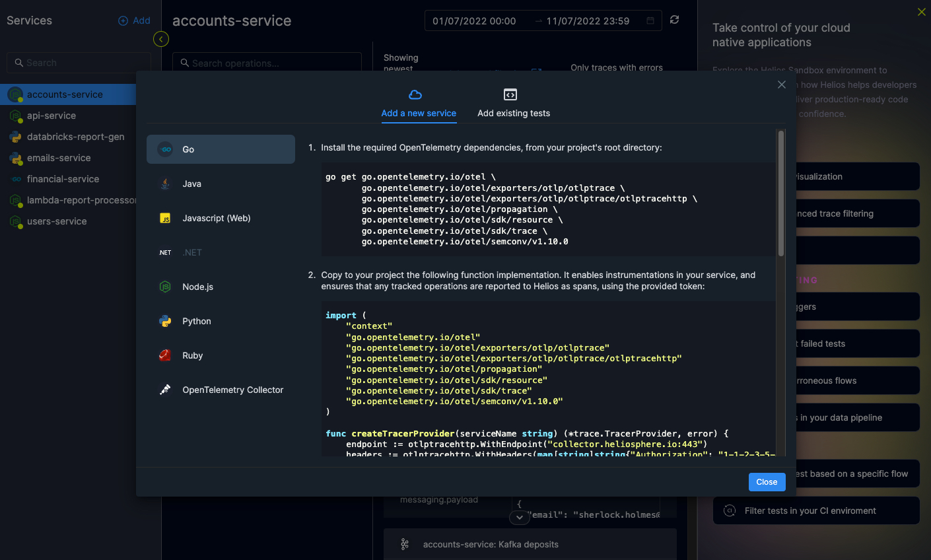Collapse the services sidebar with the arrow
This screenshot has height=560, width=931.
pos(160,39)
